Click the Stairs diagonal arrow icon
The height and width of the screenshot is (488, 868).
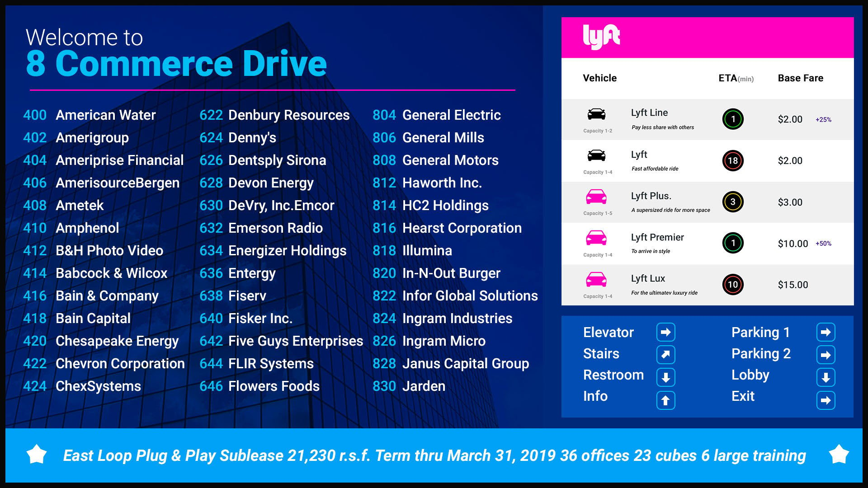pyautogui.click(x=666, y=354)
